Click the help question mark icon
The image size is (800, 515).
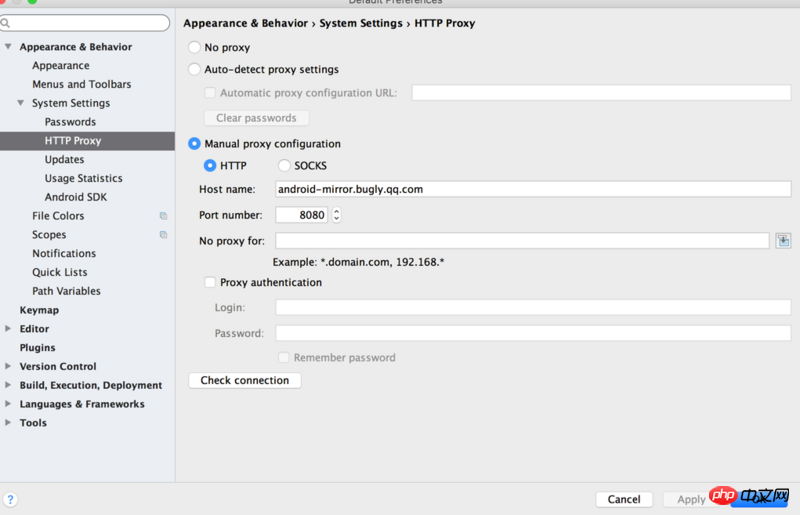[x=10, y=499]
